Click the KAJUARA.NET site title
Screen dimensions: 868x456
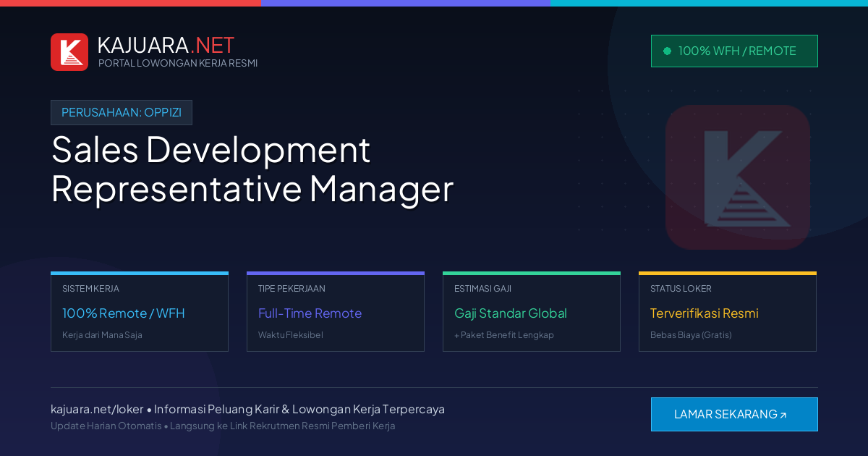coord(166,45)
